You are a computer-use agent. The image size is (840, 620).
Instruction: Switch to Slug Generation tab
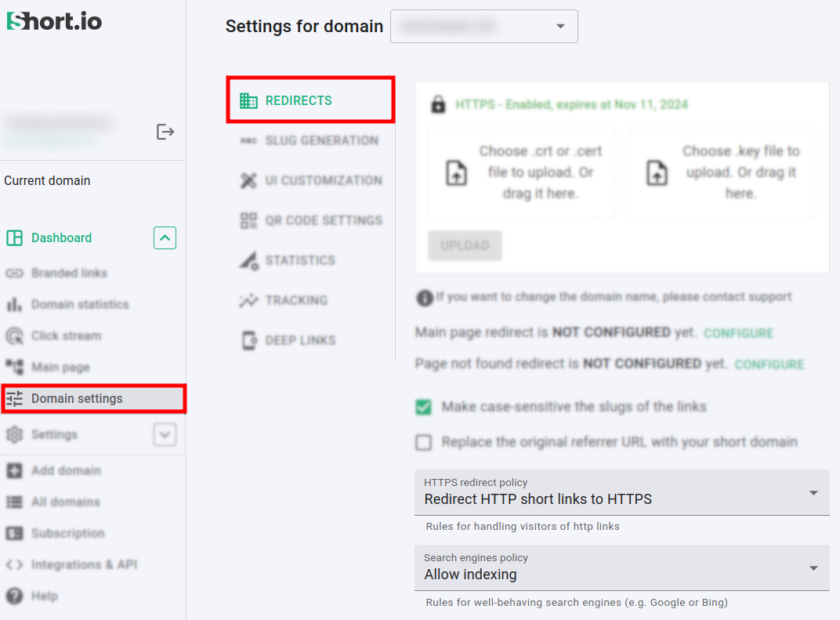321,141
